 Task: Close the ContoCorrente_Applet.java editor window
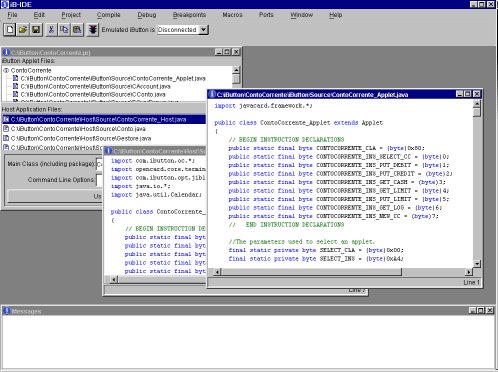(477, 94)
